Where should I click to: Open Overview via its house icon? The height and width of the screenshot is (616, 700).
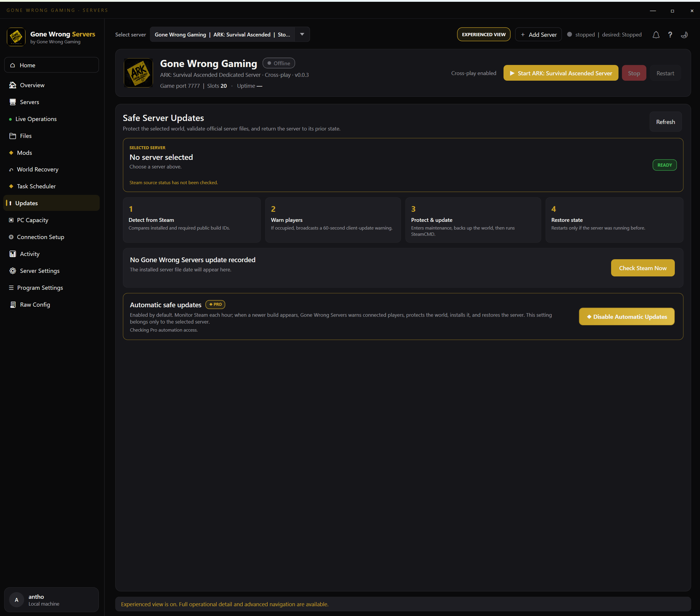pyautogui.click(x=13, y=85)
